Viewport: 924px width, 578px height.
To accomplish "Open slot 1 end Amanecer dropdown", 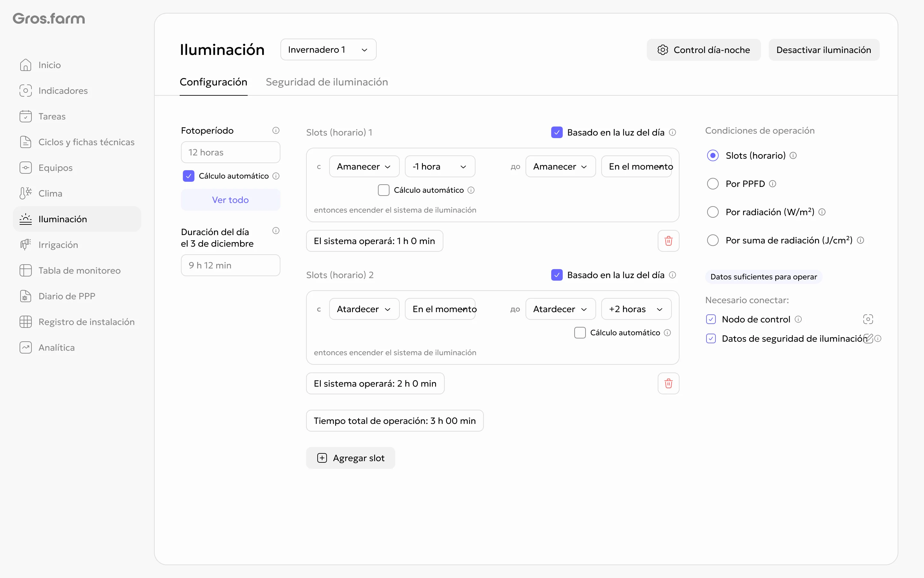I will (560, 166).
